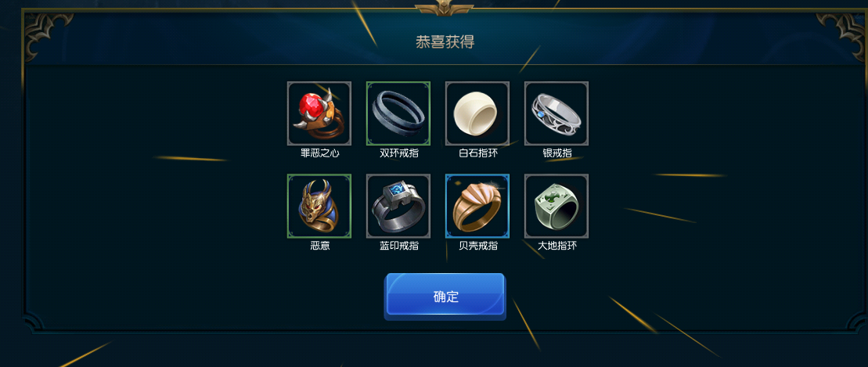Click the 大地指环 item name text
Viewport: 868px width, 367px height.
[x=557, y=246]
